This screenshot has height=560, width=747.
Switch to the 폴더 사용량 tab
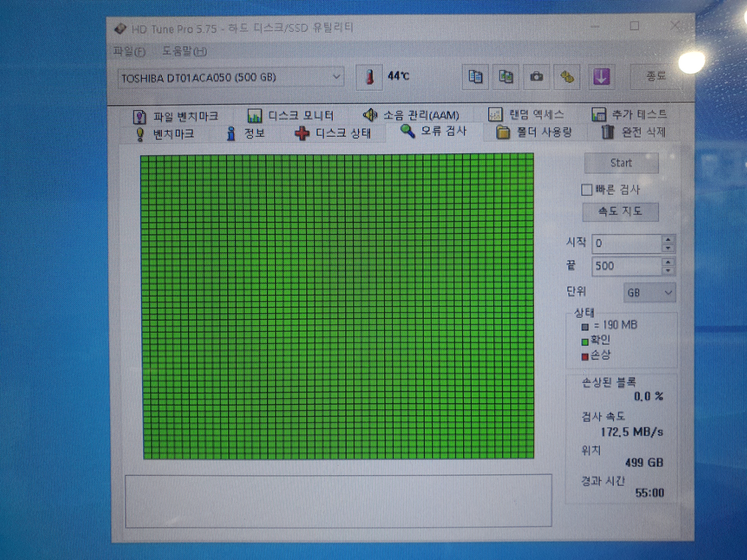click(534, 132)
